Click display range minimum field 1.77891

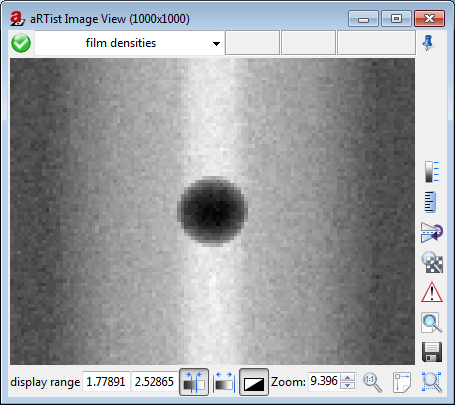click(x=106, y=382)
